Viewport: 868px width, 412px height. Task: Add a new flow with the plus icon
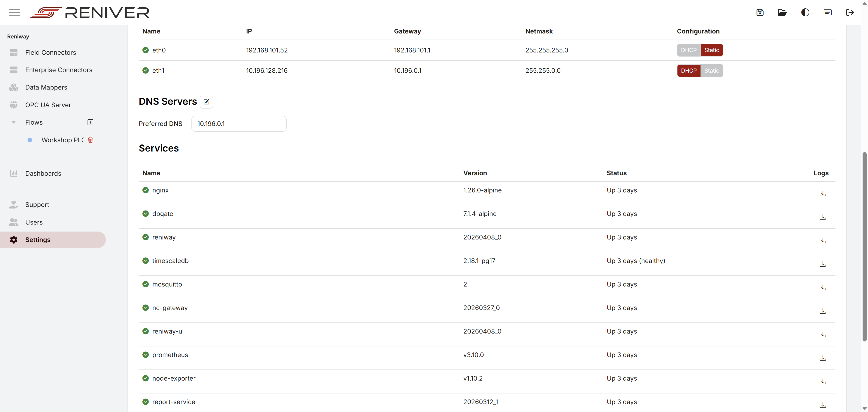90,122
